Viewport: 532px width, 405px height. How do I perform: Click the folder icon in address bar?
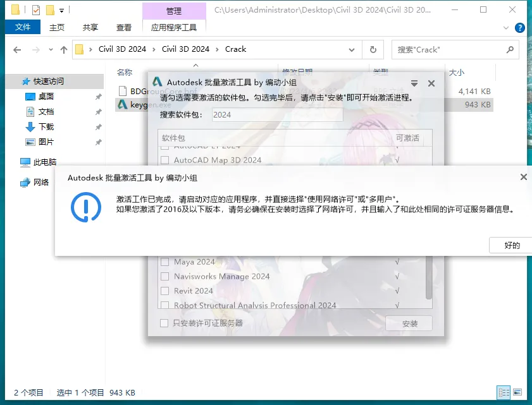tap(80, 49)
